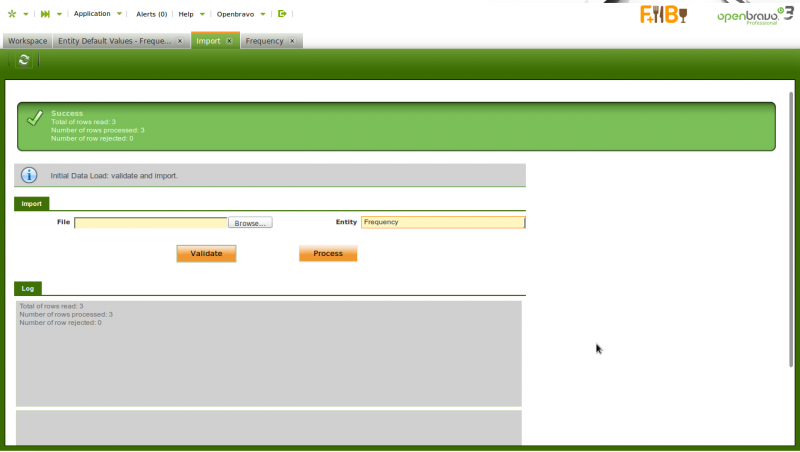Screen dimensions: 800x452
Task: Click the green asterisk create-new icon
Action: click(x=12, y=14)
